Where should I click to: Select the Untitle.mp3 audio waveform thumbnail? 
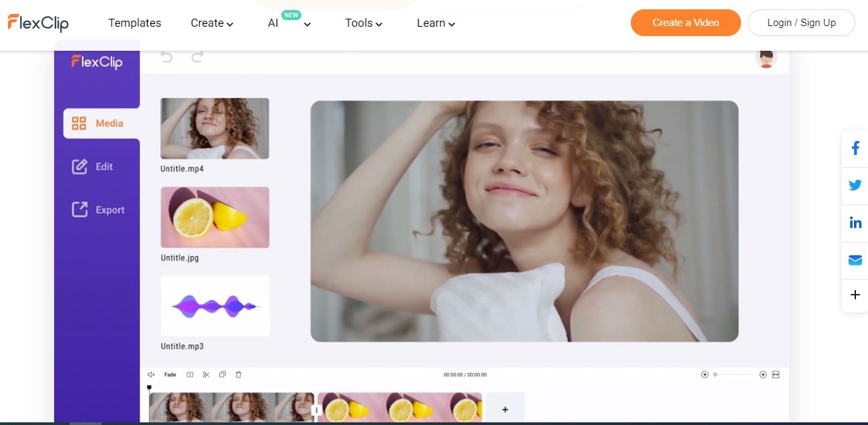click(x=214, y=305)
